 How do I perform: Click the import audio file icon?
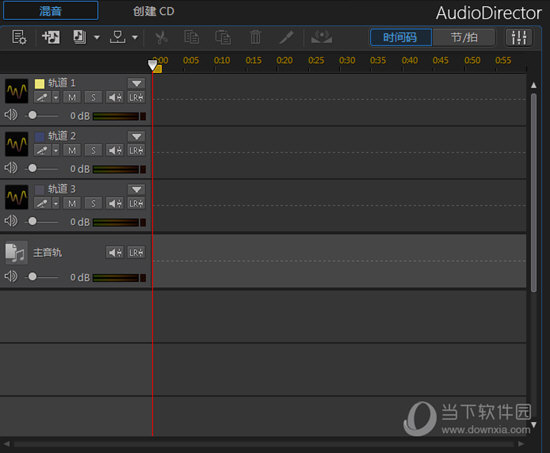point(79,37)
